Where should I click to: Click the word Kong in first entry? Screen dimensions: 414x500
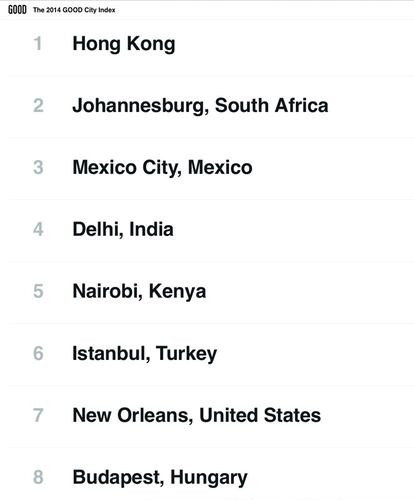point(151,44)
